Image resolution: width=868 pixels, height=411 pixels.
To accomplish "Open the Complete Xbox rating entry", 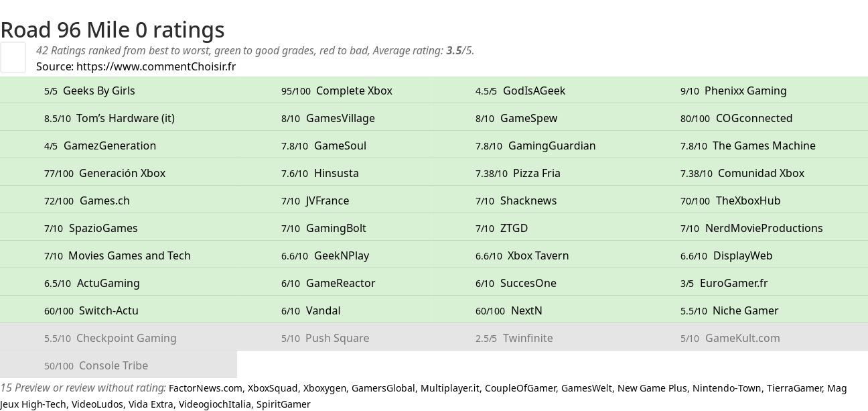I will (x=354, y=91).
